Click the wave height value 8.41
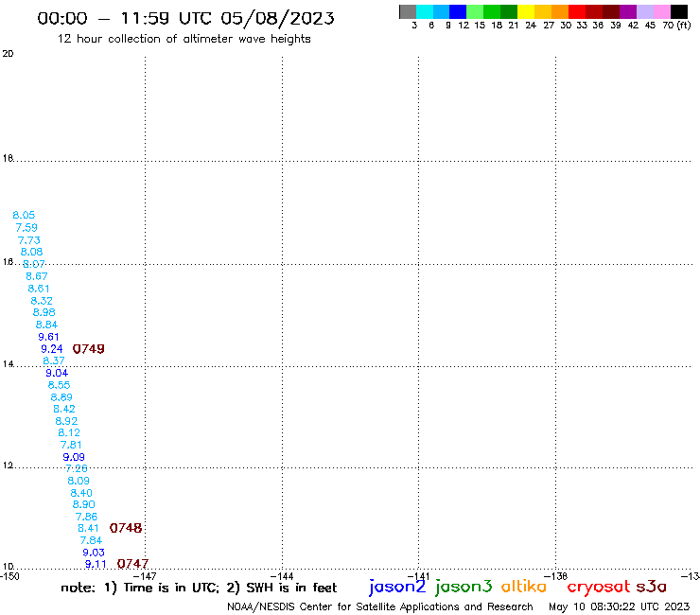 click(88, 528)
